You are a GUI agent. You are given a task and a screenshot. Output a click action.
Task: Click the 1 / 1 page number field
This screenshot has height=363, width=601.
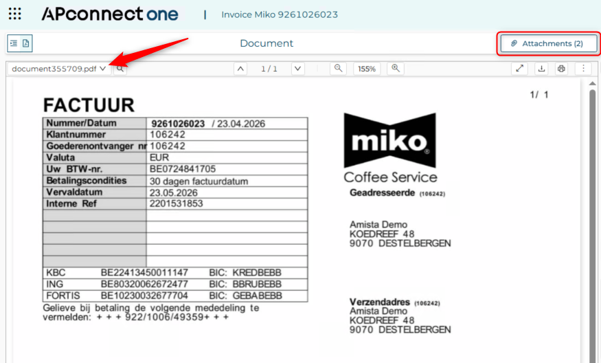tap(269, 69)
